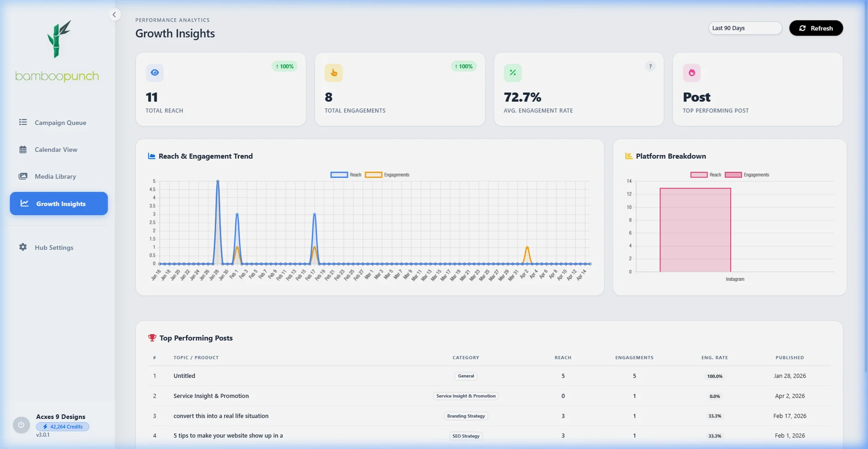Click the 42,264 Credits badge

point(63,427)
